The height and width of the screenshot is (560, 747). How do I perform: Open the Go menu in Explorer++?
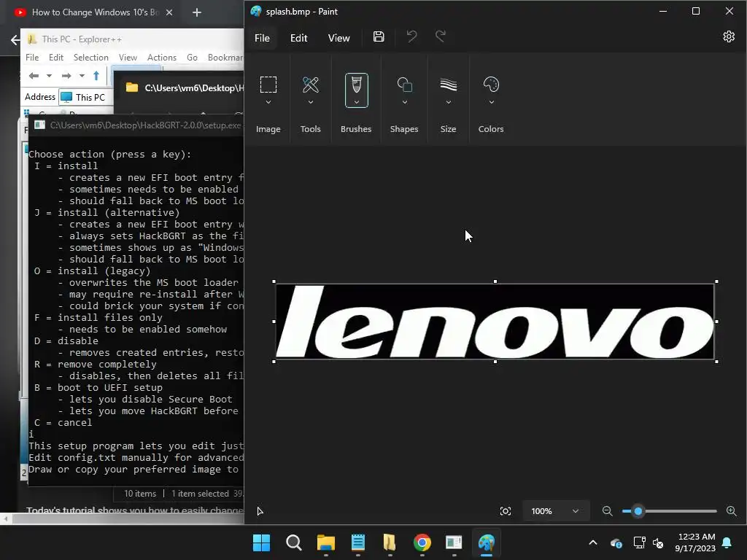click(x=192, y=57)
